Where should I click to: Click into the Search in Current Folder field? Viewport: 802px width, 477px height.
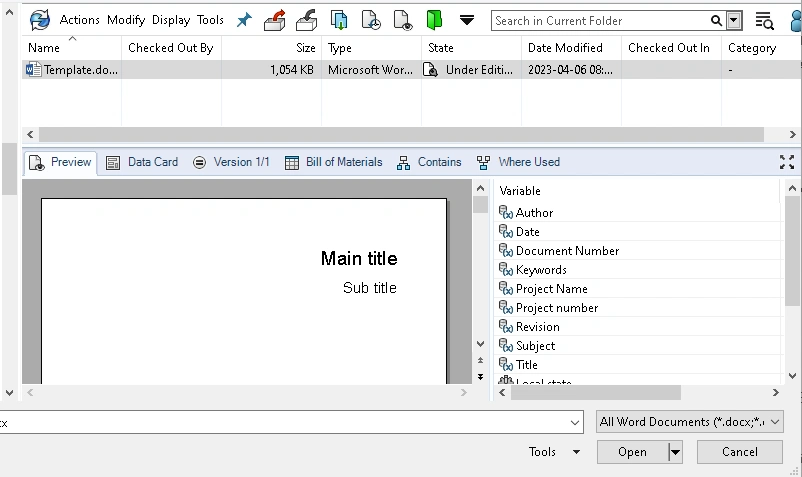pyautogui.click(x=600, y=20)
